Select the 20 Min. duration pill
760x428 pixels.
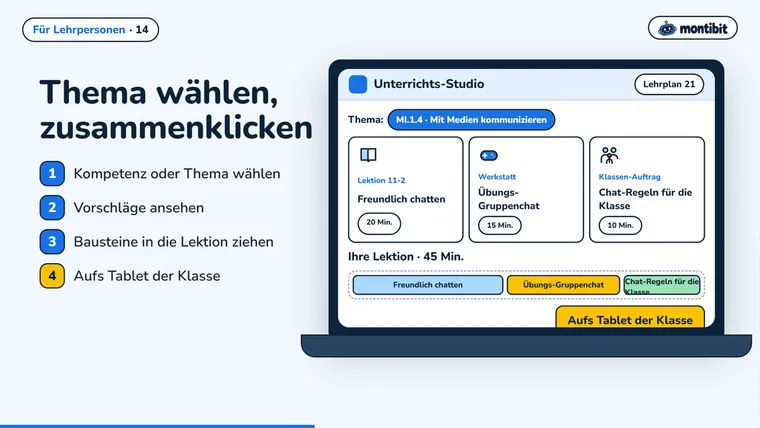(379, 222)
